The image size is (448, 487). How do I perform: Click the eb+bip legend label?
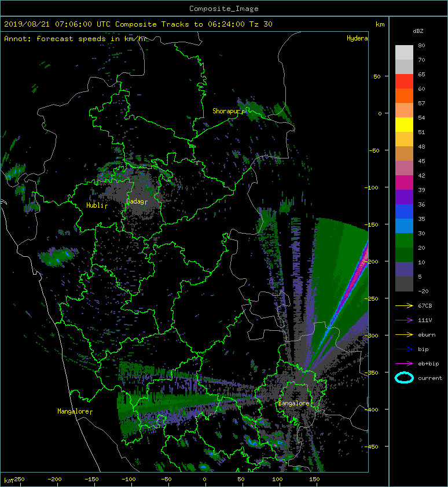tap(428, 364)
